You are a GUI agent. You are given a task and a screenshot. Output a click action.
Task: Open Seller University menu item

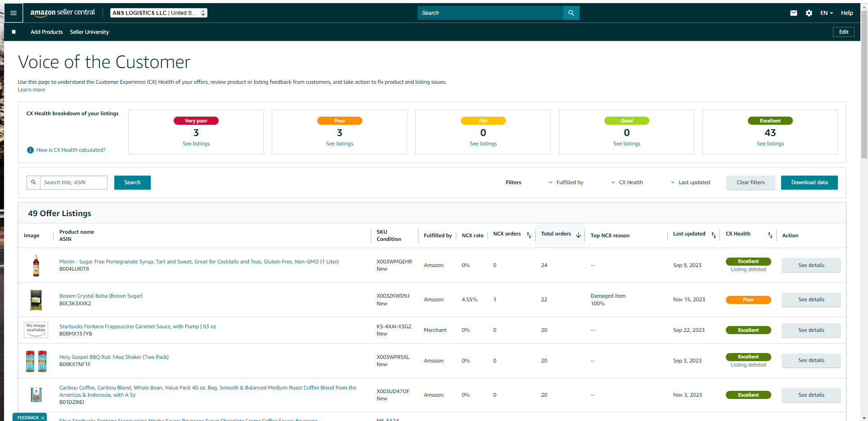tap(90, 32)
